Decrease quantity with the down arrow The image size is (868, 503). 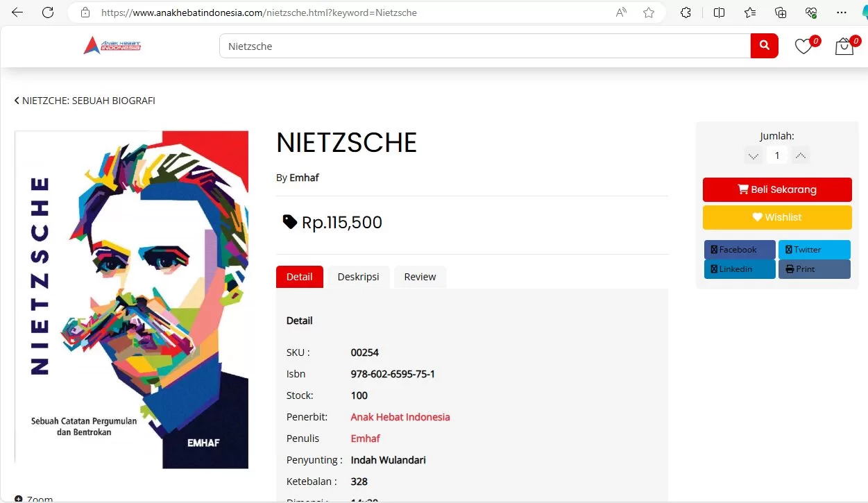[754, 155]
